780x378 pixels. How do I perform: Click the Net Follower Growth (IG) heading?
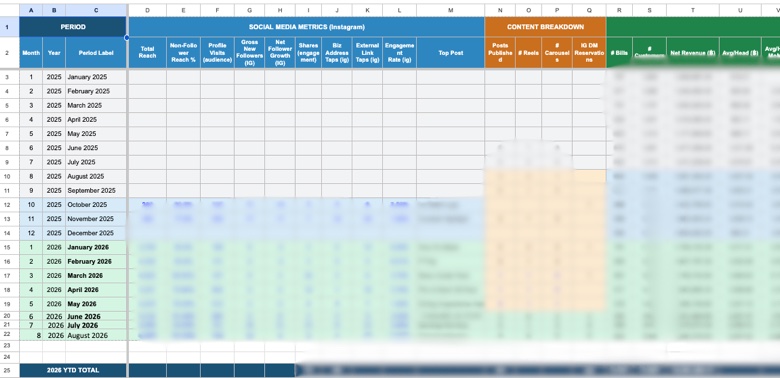280,53
